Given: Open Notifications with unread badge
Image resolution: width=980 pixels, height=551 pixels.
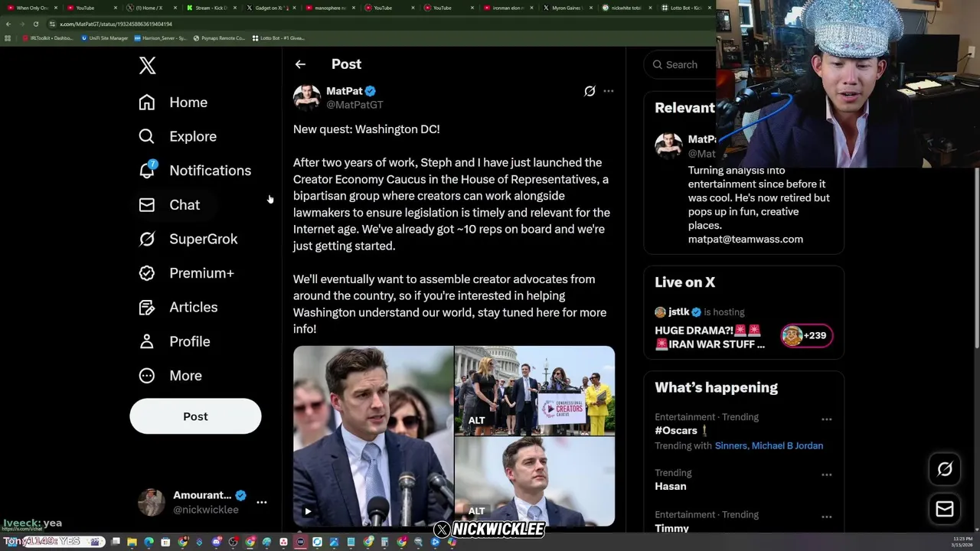Looking at the screenshot, I should coord(194,171).
